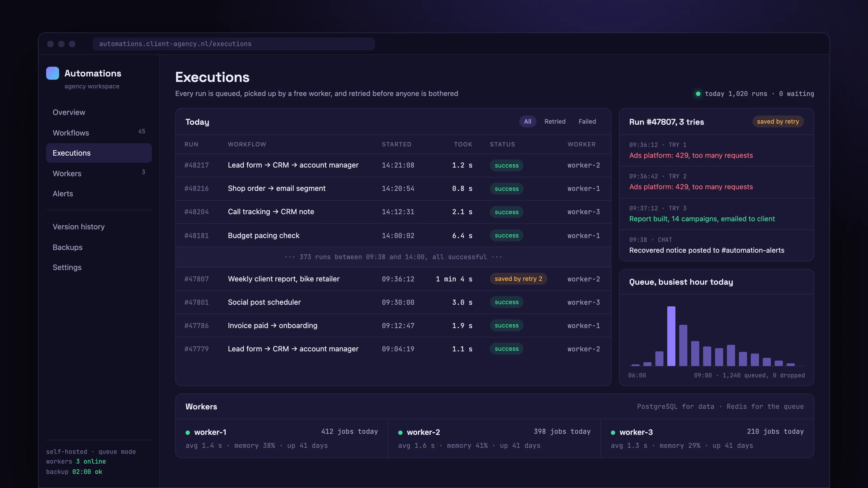
Task: Click backup '02:00 ok' status
Action: tap(87, 472)
